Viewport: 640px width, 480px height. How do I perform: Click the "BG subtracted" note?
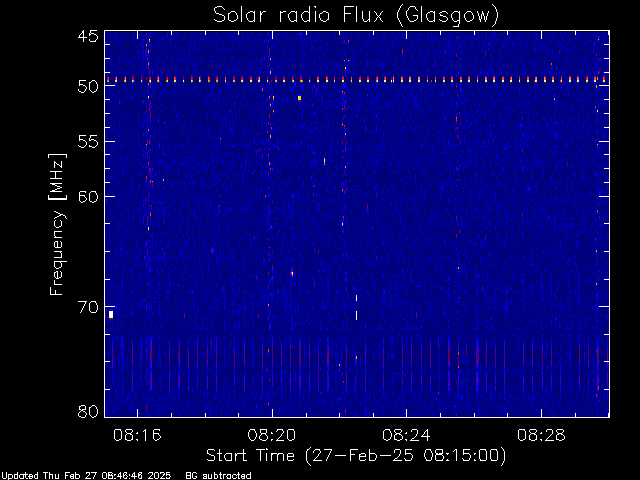218,476
